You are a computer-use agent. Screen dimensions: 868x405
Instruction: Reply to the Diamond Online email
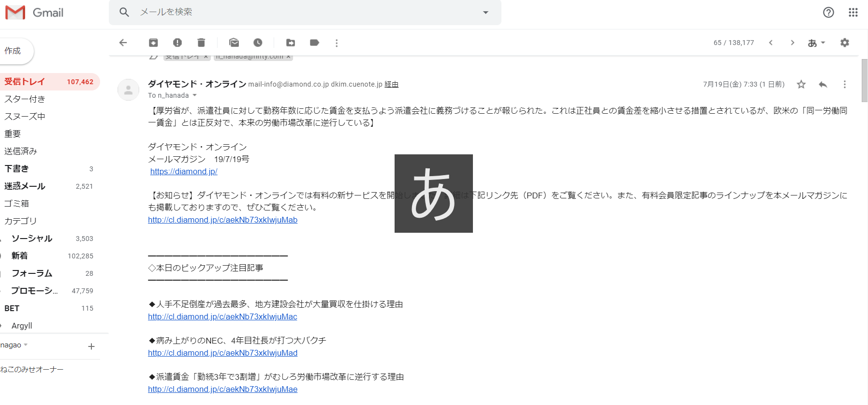pyautogui.click(x=823, y=84)
